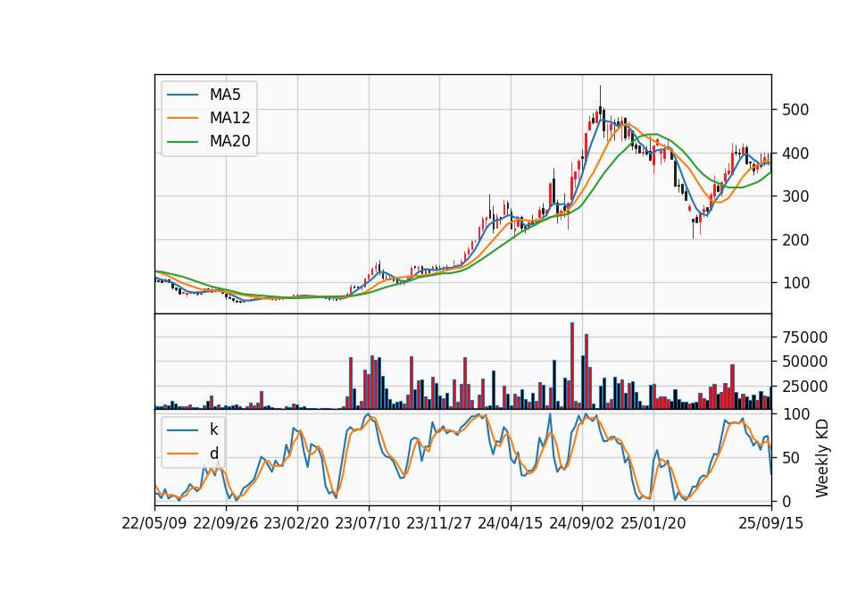Click the 23/02/20 date label
This screenshot has height=616, width=857.
point(296,523)
